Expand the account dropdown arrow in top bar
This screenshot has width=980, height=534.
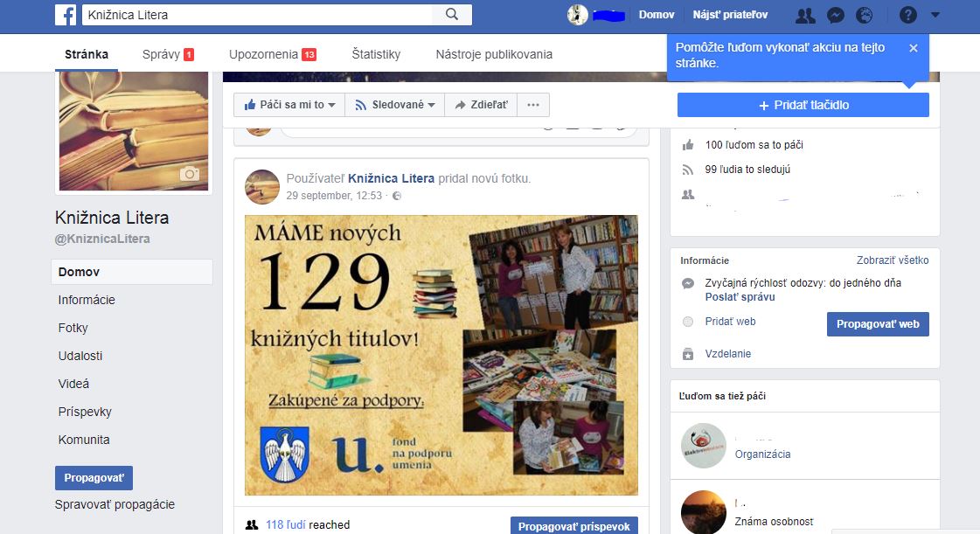(935, 15)
